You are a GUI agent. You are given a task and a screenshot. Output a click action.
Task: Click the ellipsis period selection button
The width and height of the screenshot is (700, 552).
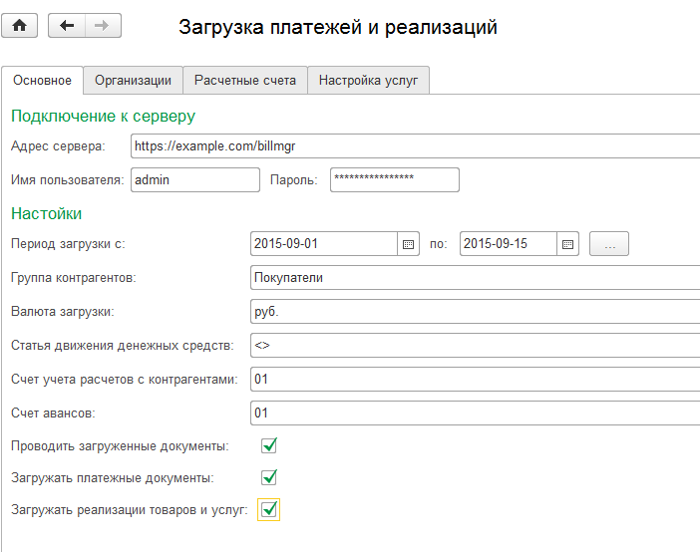(609, 244)
